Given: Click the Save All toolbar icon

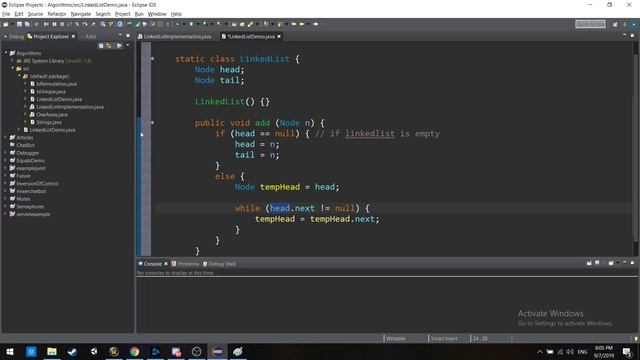Looking at the screenshot, I should (x=27, y=24).
